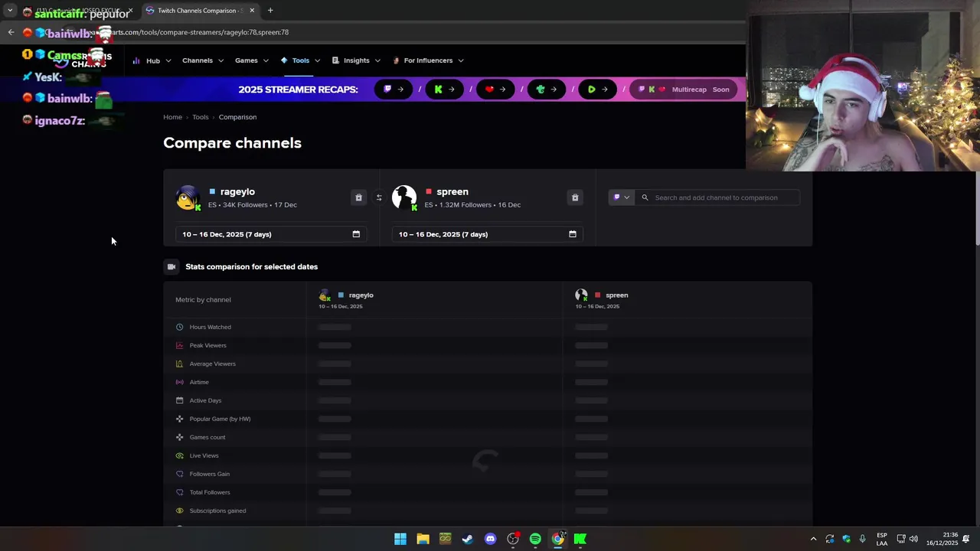Expand the Tools menu
The height and width of the screenshot is (551, 980).
(x=300, y=60)
